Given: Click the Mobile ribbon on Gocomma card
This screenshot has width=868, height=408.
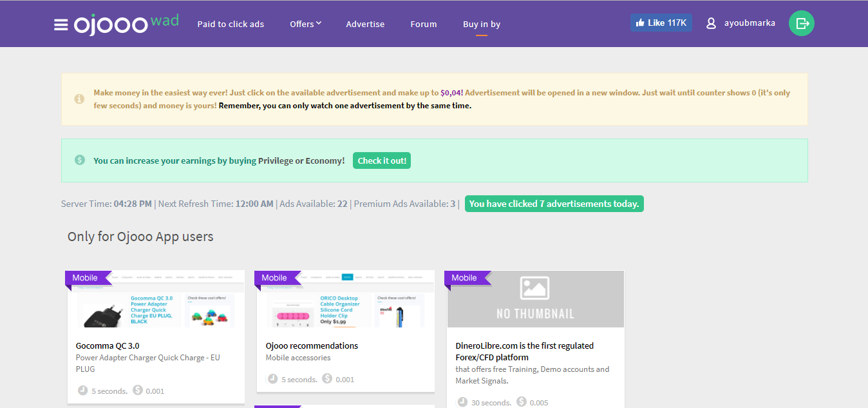Looking at the screenshot, I should [x=88, y=278].
